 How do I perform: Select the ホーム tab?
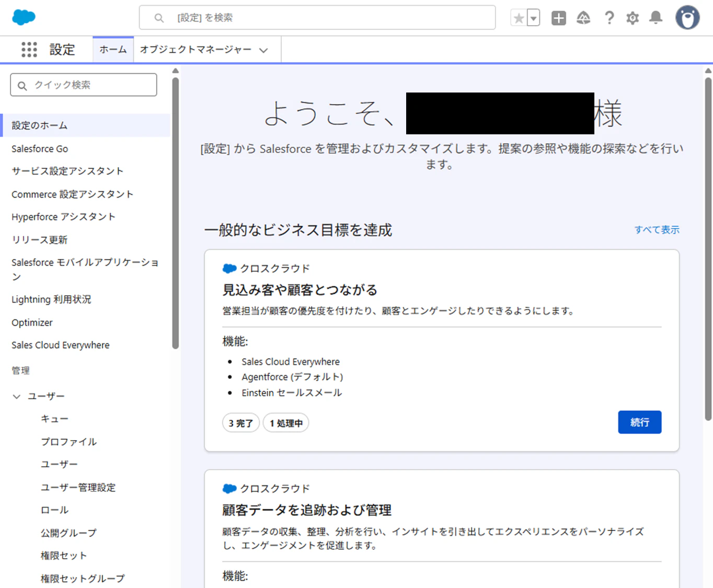(113, 50)
